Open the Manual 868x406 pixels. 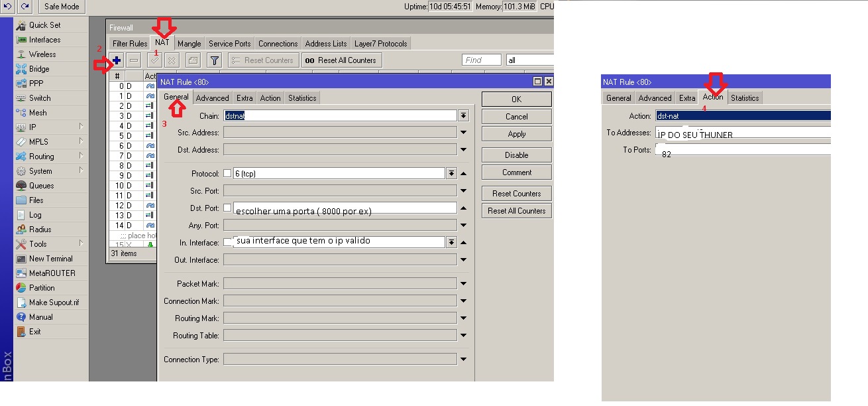click(40, 316)
